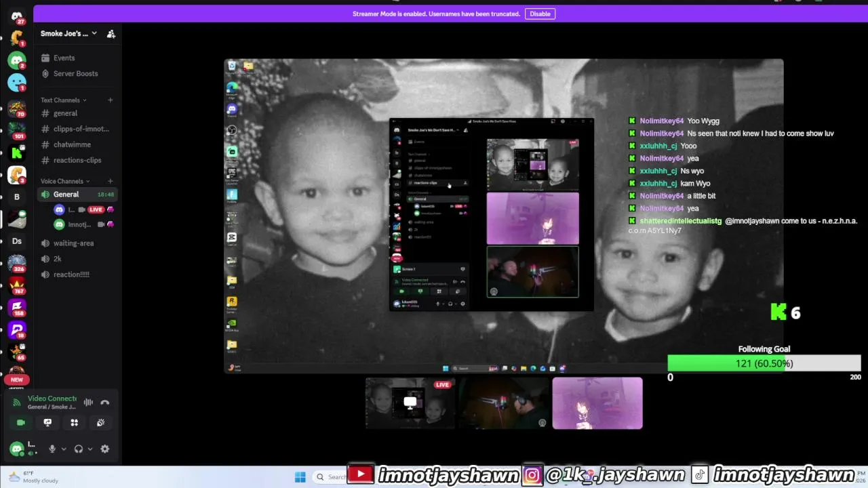This screenshot has width=868, height=488.
Task: Disconnect from voice using the hang-up icon
Action: 104,402
